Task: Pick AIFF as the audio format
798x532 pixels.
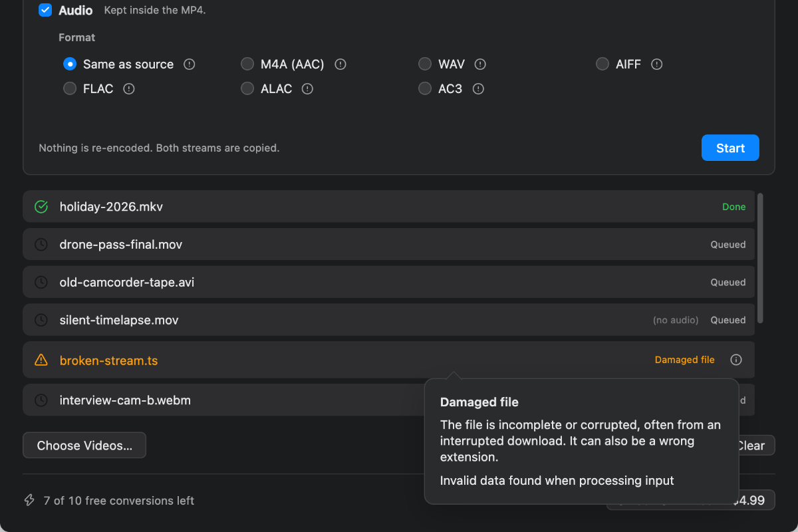Action: click(x=602, y=65)
